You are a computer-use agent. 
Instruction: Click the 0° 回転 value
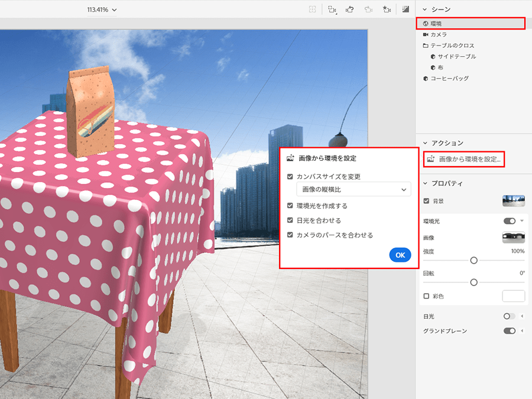click(x=522, y=273)
